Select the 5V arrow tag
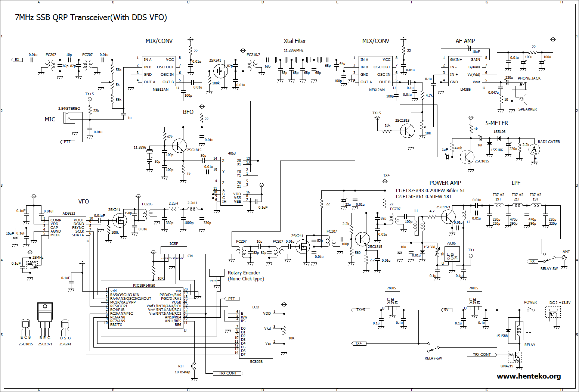Viewport: 579px width, 392px height. click(x=447, y=310)
